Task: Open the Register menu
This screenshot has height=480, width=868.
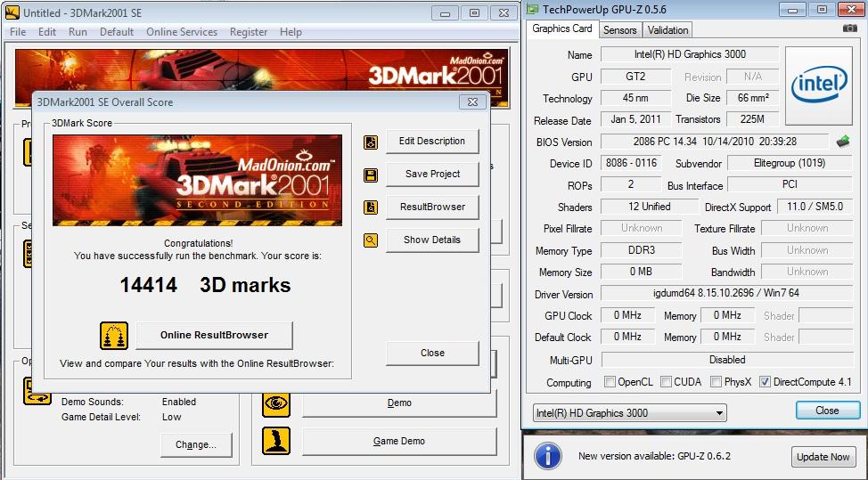Action: (249, 32)
